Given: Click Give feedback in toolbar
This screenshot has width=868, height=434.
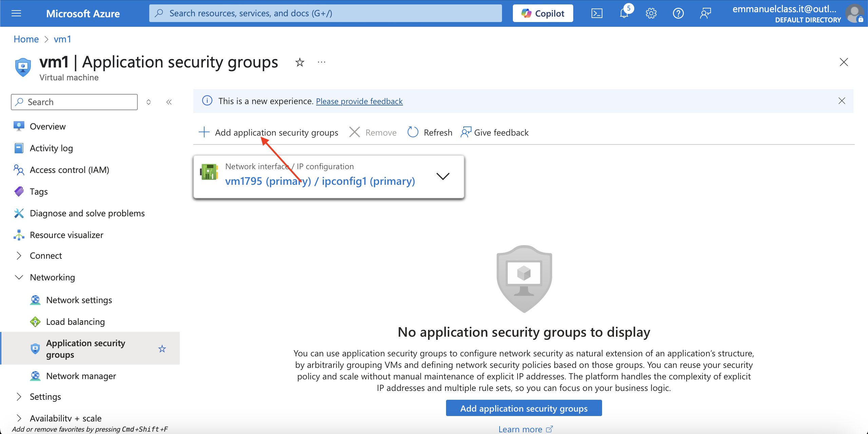Looking at the screenshot, I should (x=495, y=132).
